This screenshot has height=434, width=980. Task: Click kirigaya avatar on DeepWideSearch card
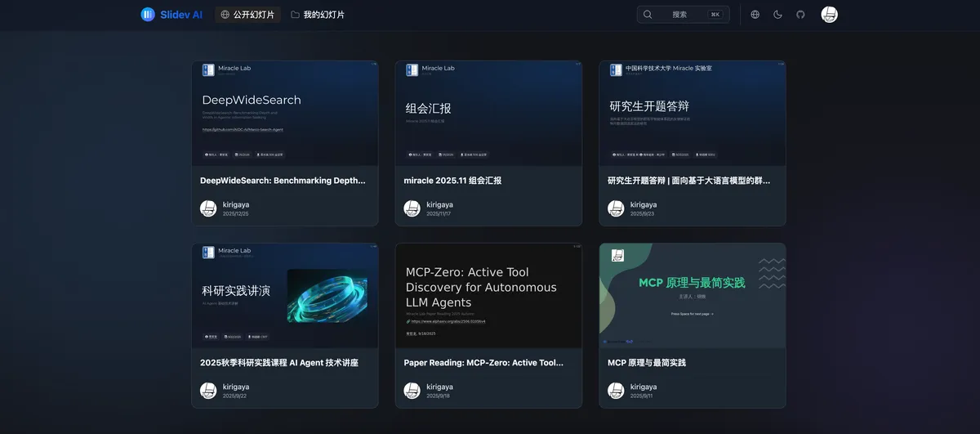click(x=208, y=208)
